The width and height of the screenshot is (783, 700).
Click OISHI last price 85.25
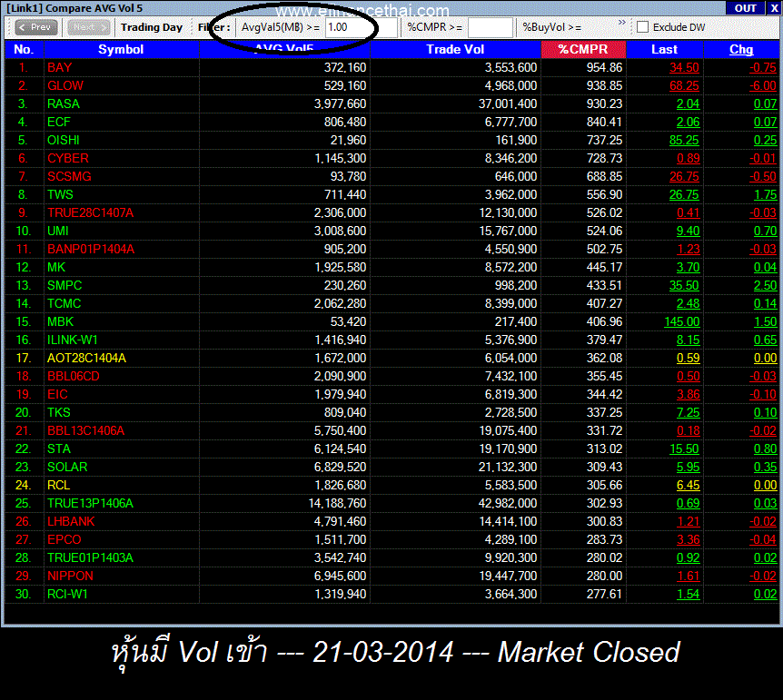click(684, 140)
